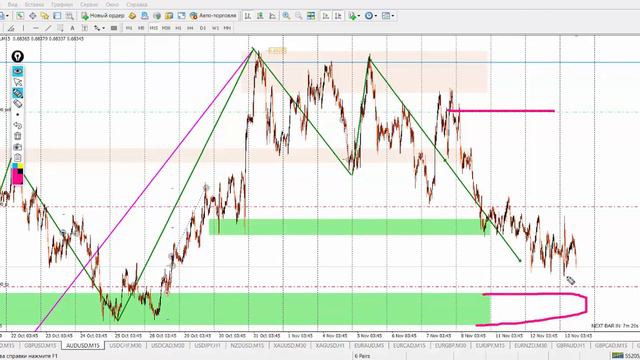The width and height of the screenshot is (640, 360).
Task: Zoom out on the chart
Action: coord(299,16)
